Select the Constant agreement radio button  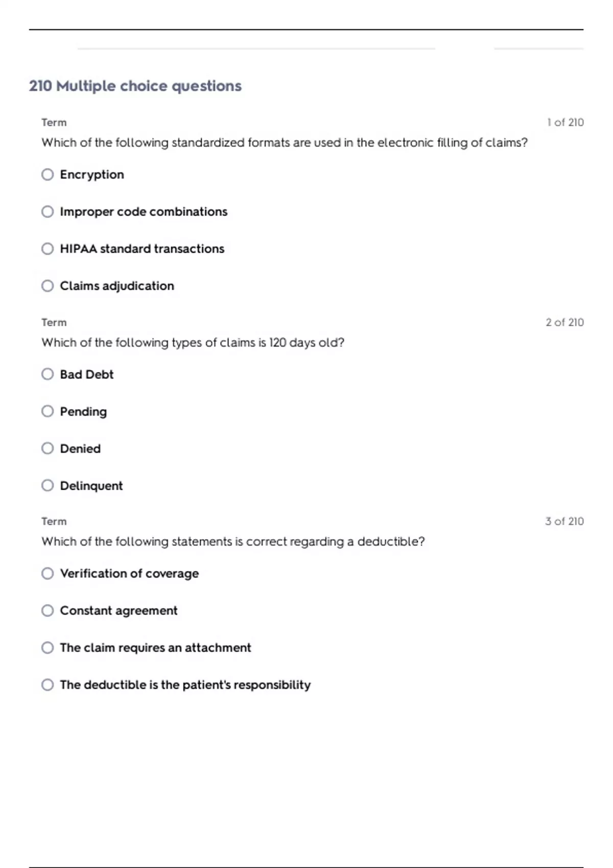48,611
